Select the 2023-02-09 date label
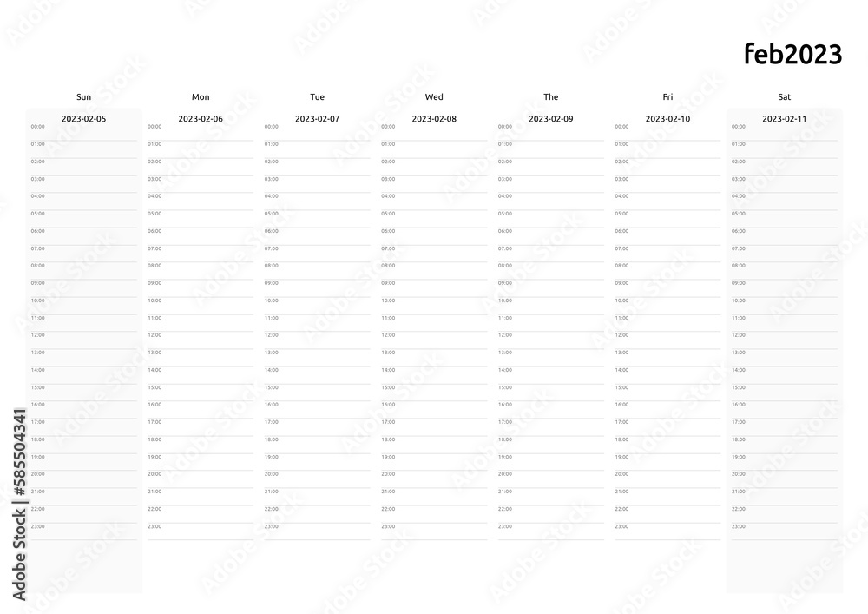 (551, 118)
